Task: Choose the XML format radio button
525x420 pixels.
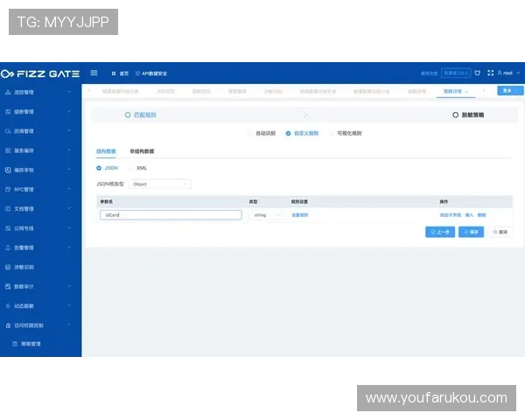Action: tap(131, 168)
